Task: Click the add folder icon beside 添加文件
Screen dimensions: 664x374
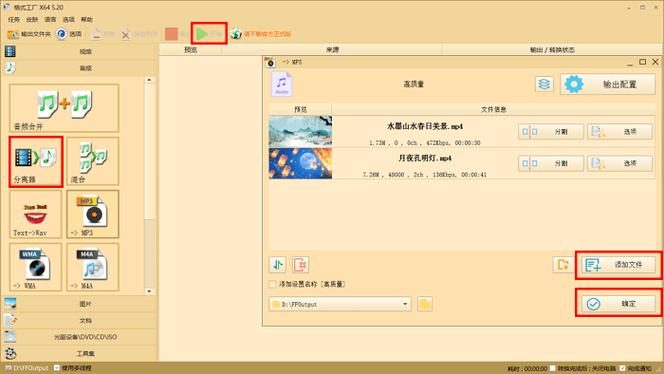Action: (x=563, y=265)
